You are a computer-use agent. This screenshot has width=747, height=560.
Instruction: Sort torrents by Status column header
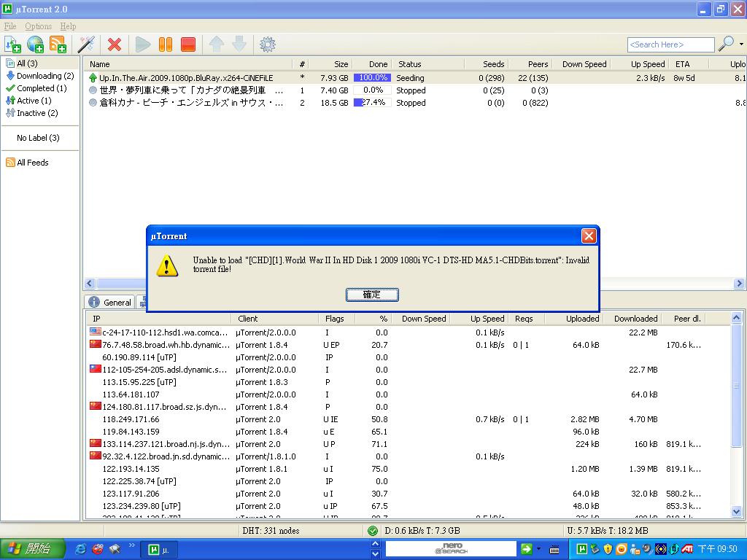pyautogui.click(x=409, y=64)
